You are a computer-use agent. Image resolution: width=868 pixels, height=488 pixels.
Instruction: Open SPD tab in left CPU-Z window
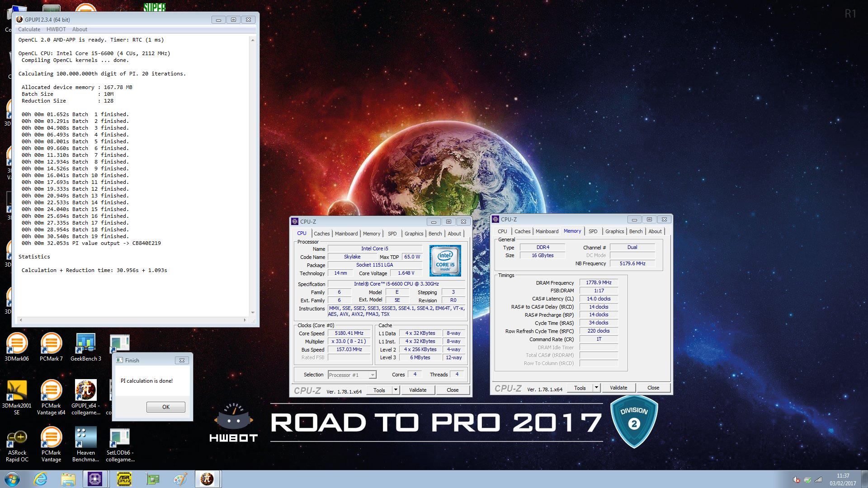pyautogui.click(x=392, y=234)
